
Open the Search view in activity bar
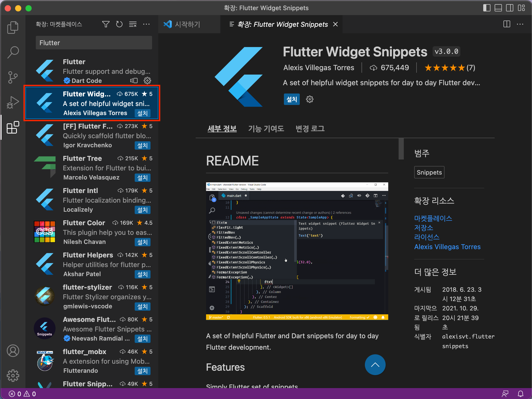[x=12, y=52]
